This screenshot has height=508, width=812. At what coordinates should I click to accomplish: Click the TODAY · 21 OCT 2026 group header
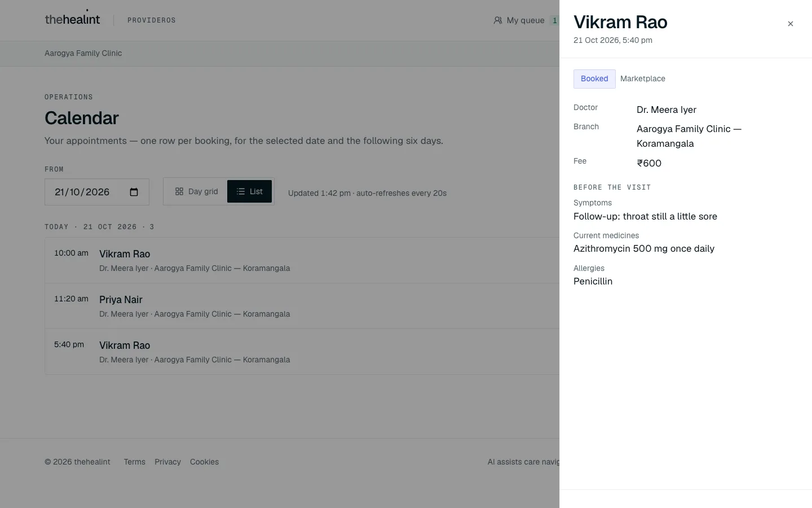(x=99, y=227)
